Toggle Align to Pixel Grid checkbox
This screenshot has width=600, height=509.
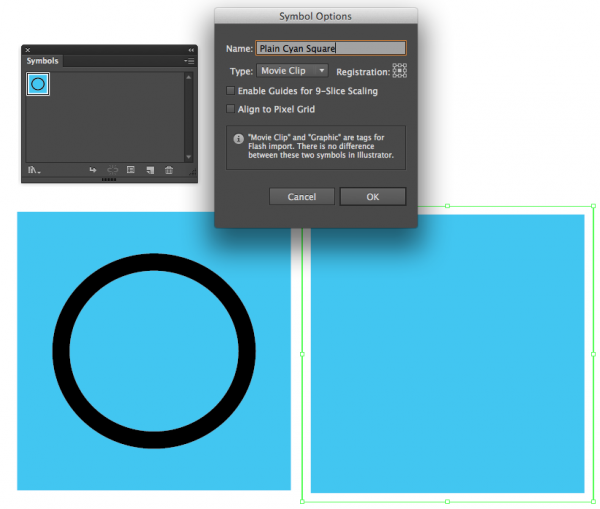coord(231,108)
